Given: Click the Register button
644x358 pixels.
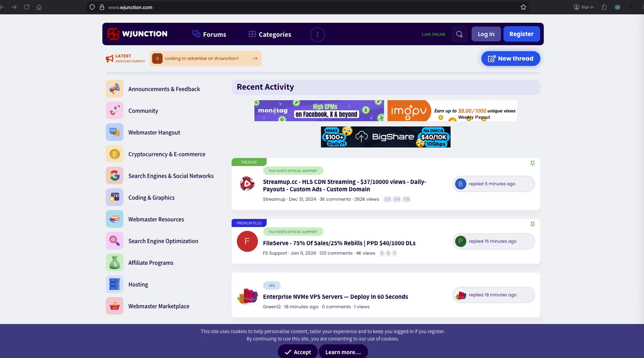Looking at the screenshot, I should click(521, 34).
